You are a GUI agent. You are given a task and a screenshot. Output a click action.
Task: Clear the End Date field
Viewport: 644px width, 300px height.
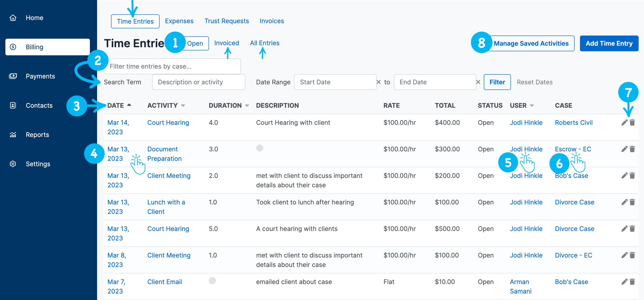pos(478,82)
